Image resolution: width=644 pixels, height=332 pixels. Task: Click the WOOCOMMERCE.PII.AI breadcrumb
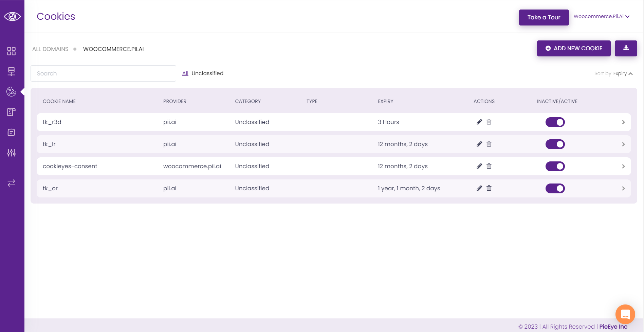(113, 49)
